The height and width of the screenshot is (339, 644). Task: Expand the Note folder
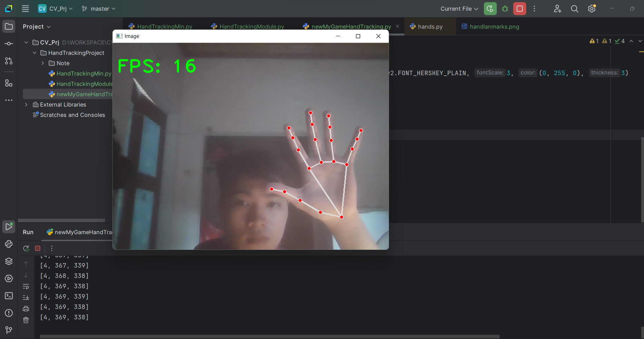click(x=43, y=63)
